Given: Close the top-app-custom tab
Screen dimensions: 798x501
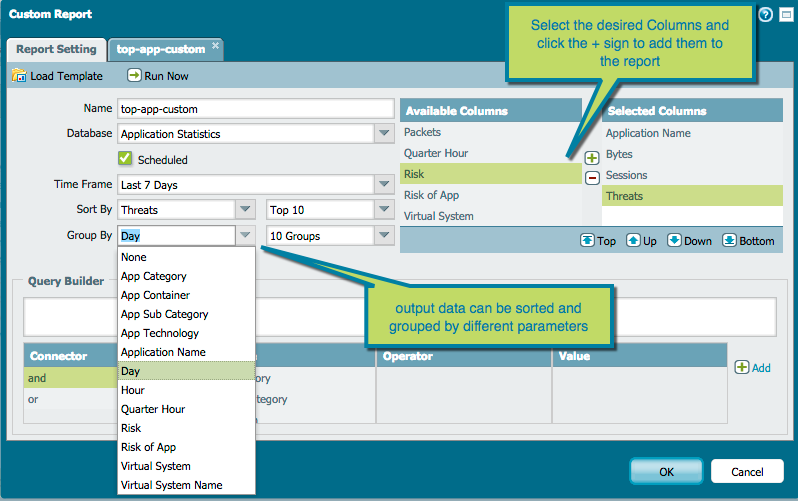Looking at the screenshot, I should point(215,45).
